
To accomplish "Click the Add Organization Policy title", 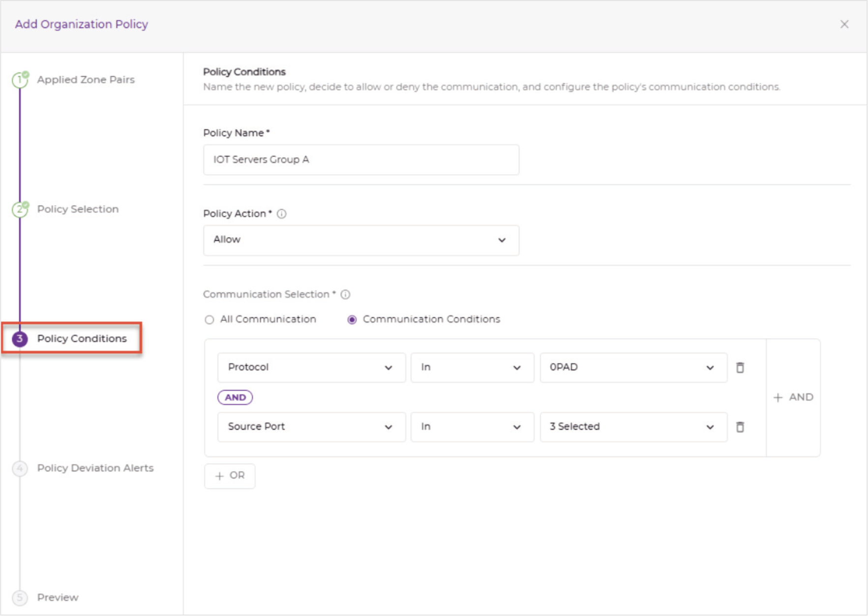I will 81,24.
